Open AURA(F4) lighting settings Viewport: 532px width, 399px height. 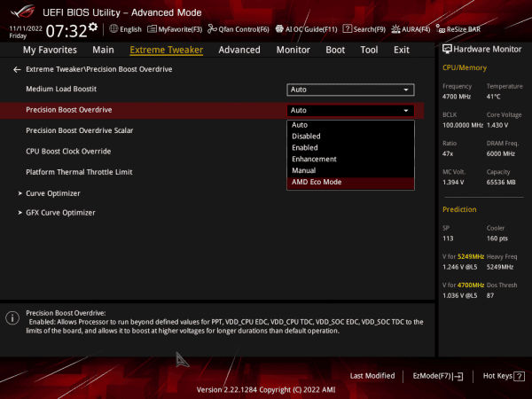pyautogui.click(x=411, y=28)
